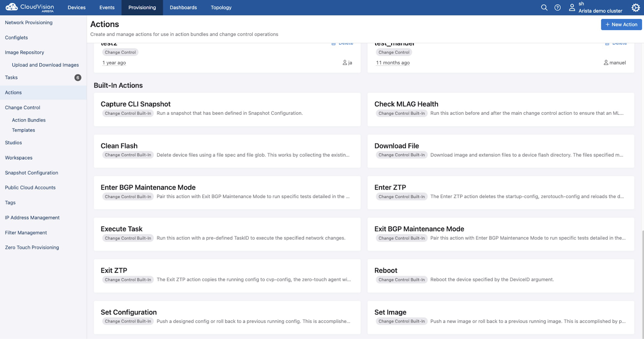Open the Capture CLI Snapshot action card
This screenshot has width=644, height=339.
click(x=227, y=109)
